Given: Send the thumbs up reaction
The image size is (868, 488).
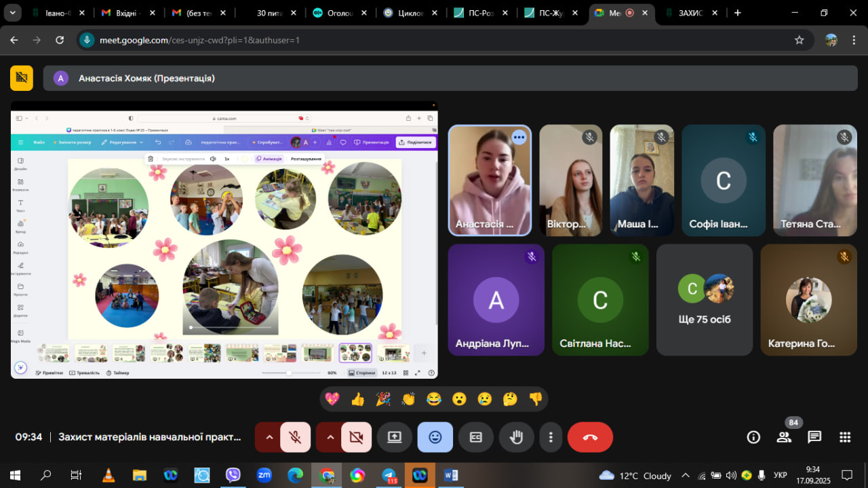Looking at the screenshot, I should pyautogui.click(x=358, y=399).
